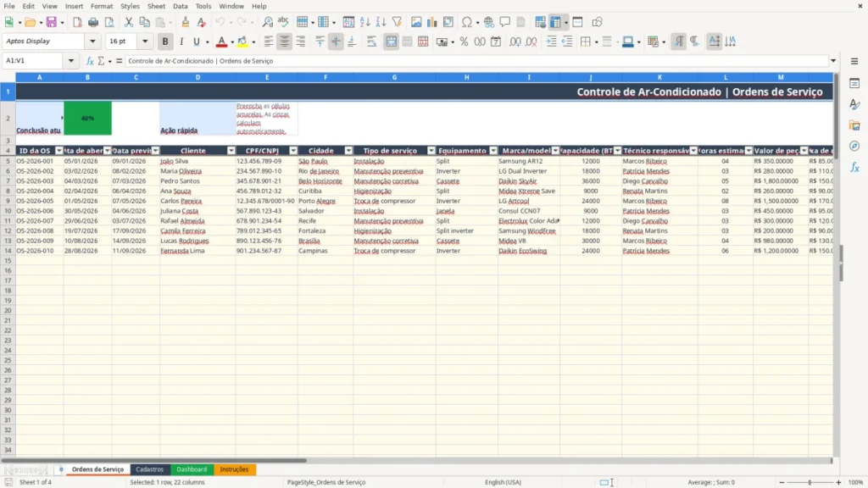Viewport: 868px width, 488px height.
Task: Click the Insert Hyperlink icon
Action: click(489, 22)
